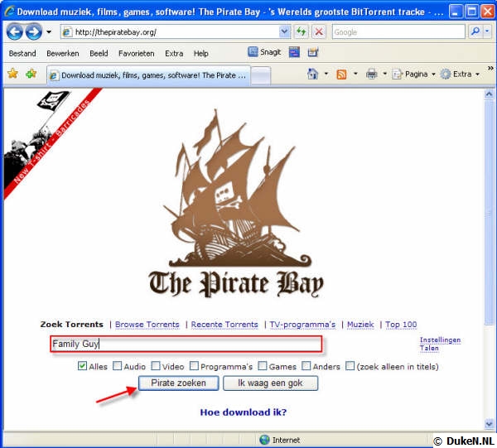Image resolution: width=497 pixels, height=448 pixels.
Task: Click the Snagit notepad icon
Action: click(313, 52)
